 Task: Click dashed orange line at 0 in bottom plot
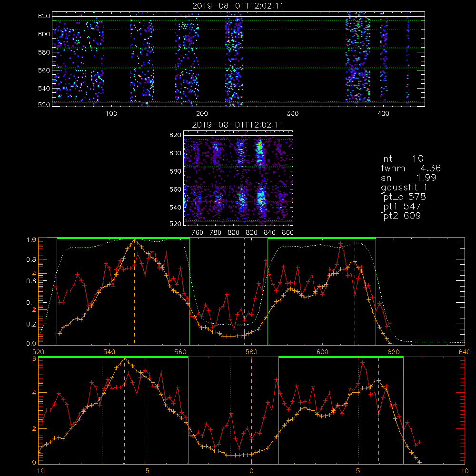(x=251, y=411)
